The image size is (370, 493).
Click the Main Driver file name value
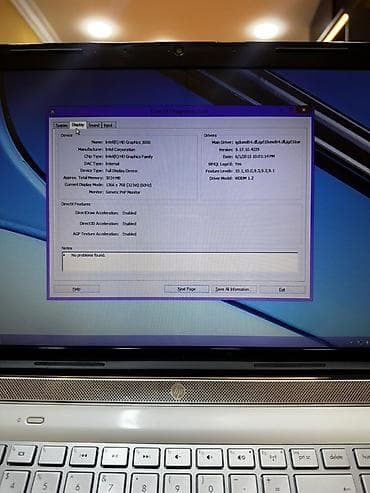(268, 142)
